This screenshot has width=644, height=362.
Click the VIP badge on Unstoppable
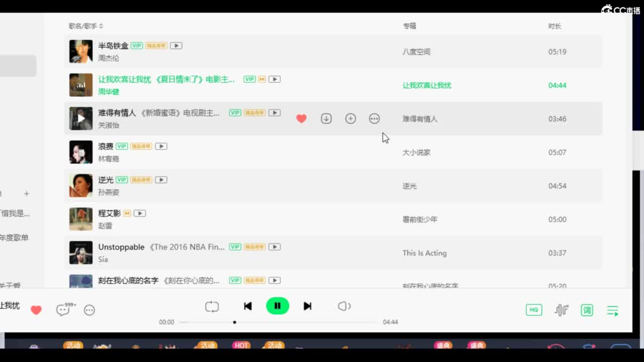pyautogui.click(x=235, y=247)
